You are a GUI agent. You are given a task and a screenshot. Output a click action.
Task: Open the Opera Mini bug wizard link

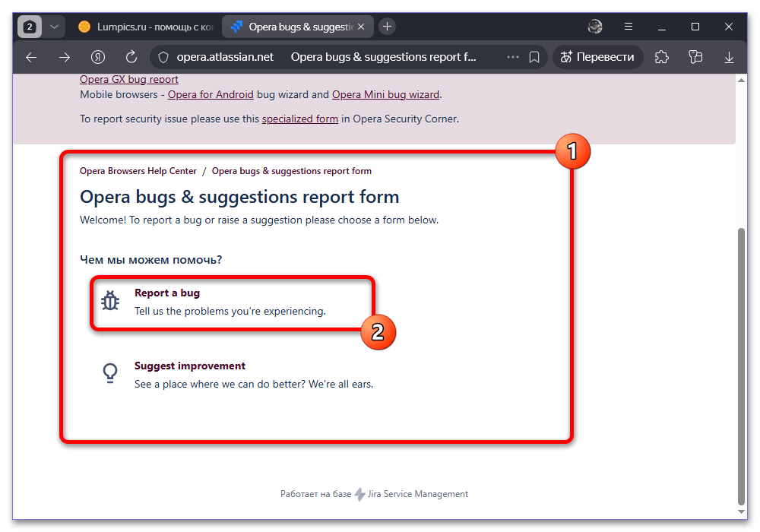pyautogui.click(x=385, y=94)
